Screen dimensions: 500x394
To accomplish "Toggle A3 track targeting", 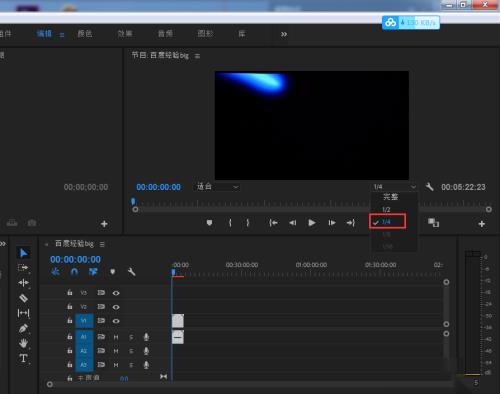I will pos(84,365).
